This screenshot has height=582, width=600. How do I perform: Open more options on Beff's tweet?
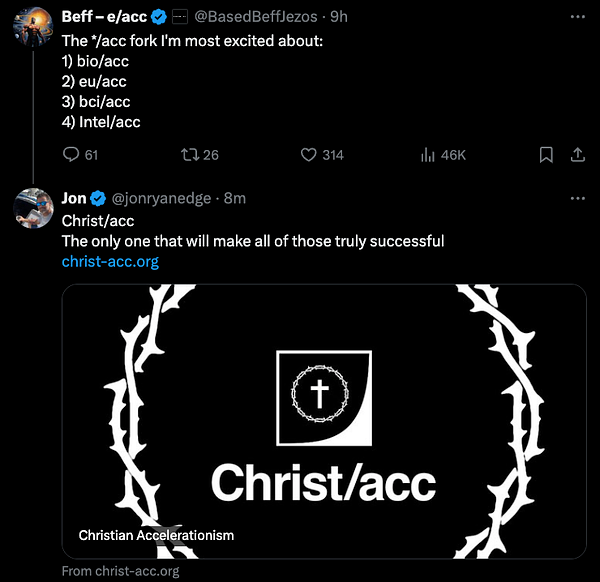(577, 17)
